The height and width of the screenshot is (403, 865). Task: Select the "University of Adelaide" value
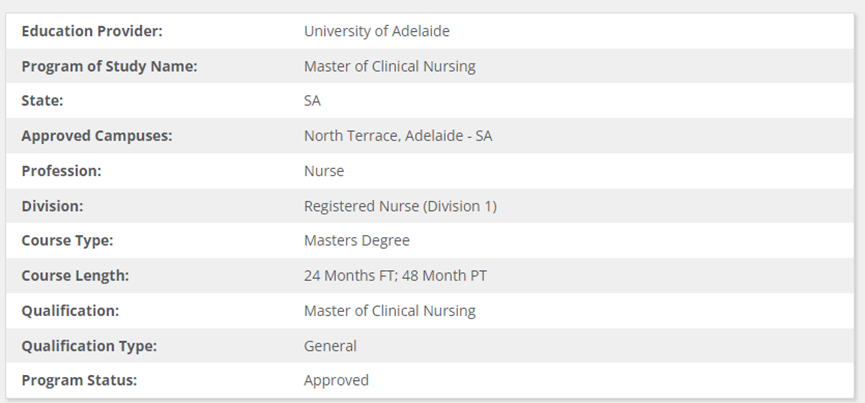tap(377, 31)
